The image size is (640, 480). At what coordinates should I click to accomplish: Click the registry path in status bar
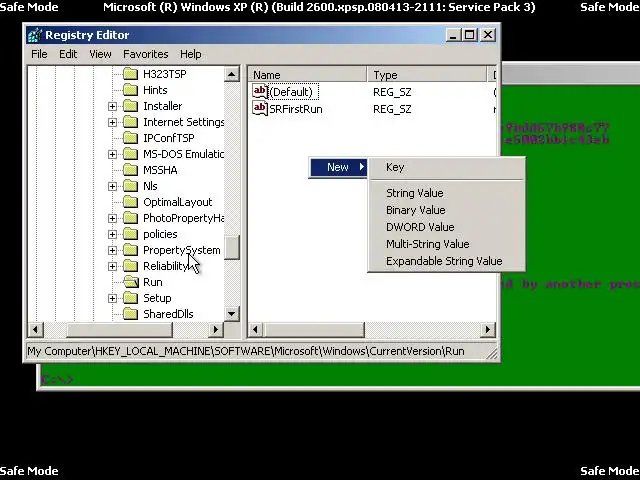click(246, 351)
